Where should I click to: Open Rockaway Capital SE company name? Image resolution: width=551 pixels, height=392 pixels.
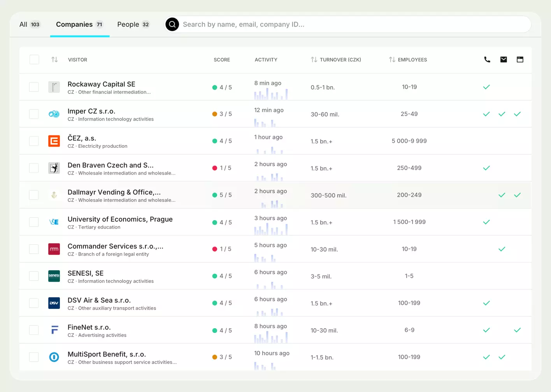(x=102, y=84)
